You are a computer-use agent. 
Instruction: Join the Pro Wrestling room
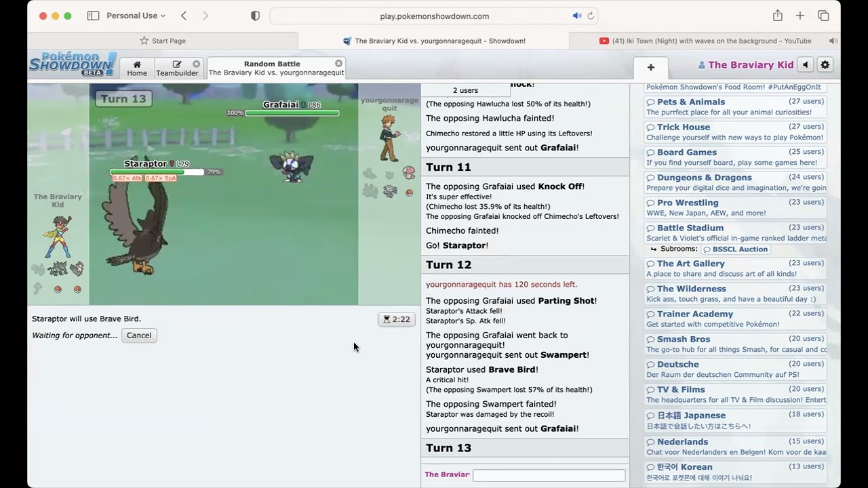coord(735,207)
